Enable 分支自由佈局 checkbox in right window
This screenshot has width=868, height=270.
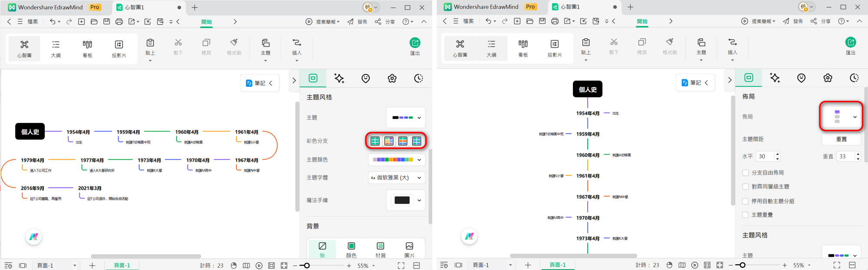(x=746, y=173)
